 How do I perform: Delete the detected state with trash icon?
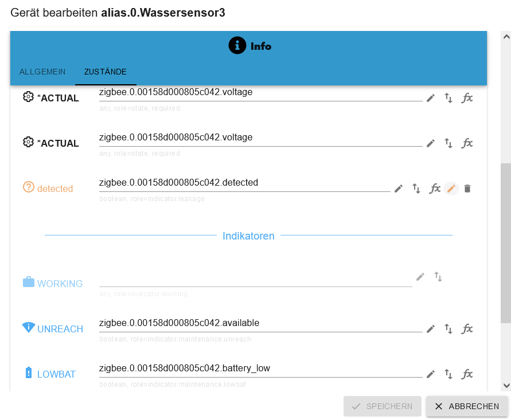click(467, 189)
